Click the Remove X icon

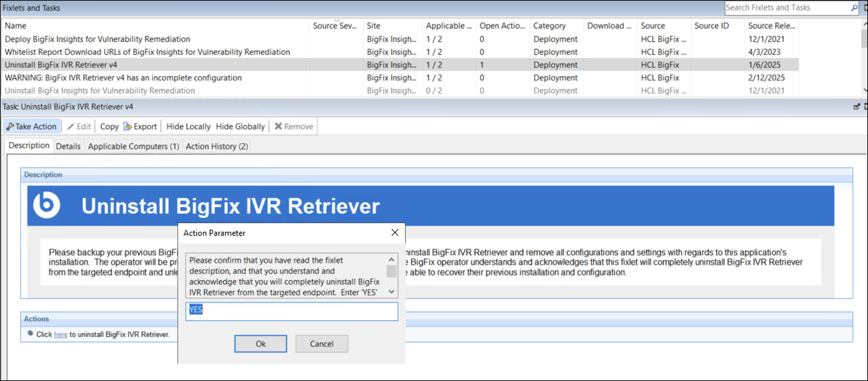(x=278, y=126)
